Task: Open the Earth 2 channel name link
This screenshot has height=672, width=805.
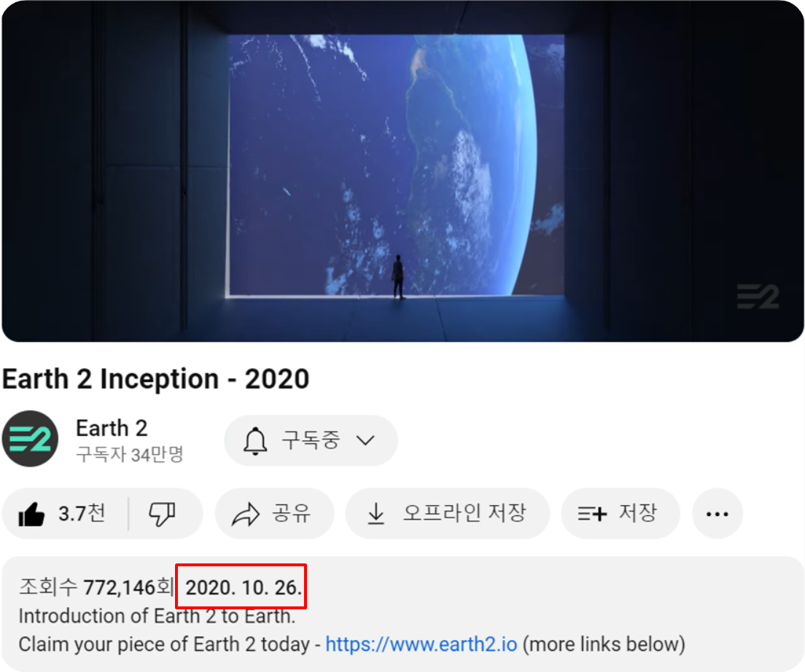Action: 112,428
